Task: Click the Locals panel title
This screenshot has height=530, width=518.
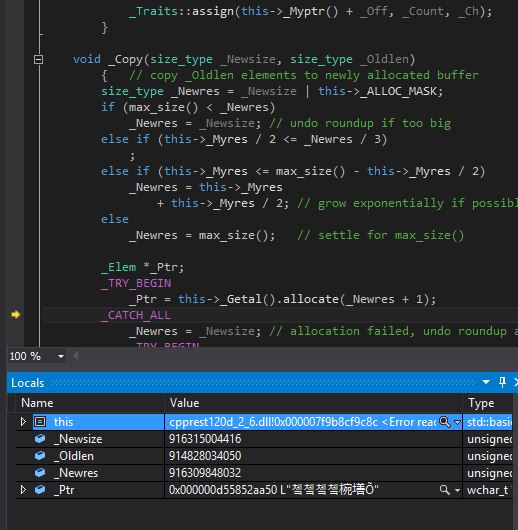Action: coord(28,383)
